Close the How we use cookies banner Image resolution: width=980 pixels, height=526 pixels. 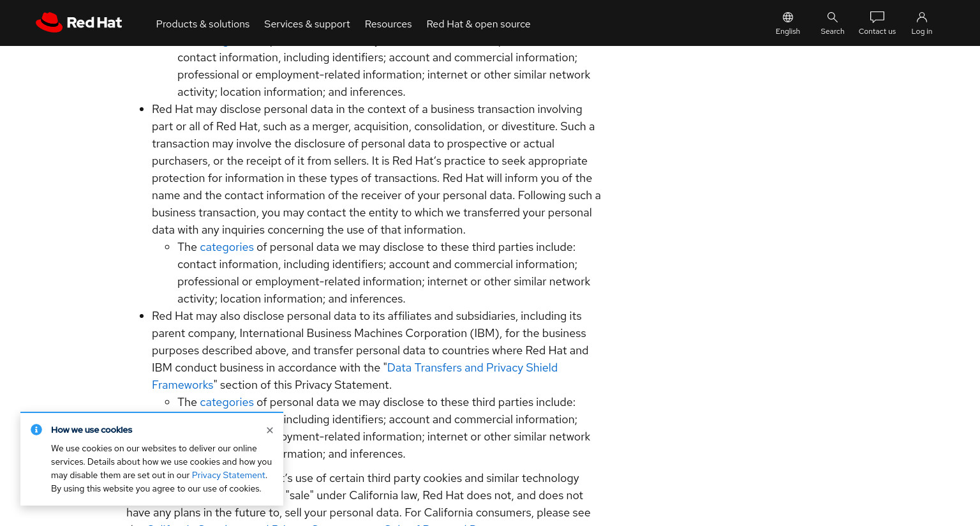pyautogui.click(x=270, y=430)
